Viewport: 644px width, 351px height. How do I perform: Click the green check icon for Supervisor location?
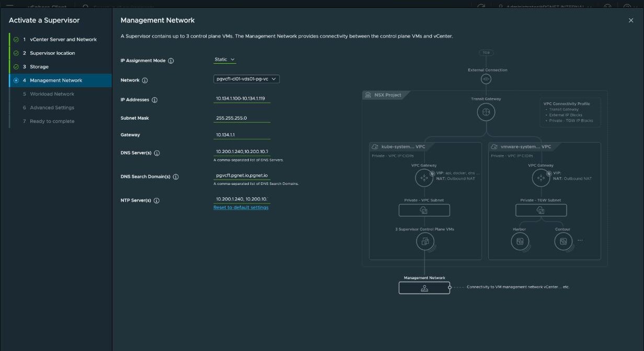coord(16,53)
